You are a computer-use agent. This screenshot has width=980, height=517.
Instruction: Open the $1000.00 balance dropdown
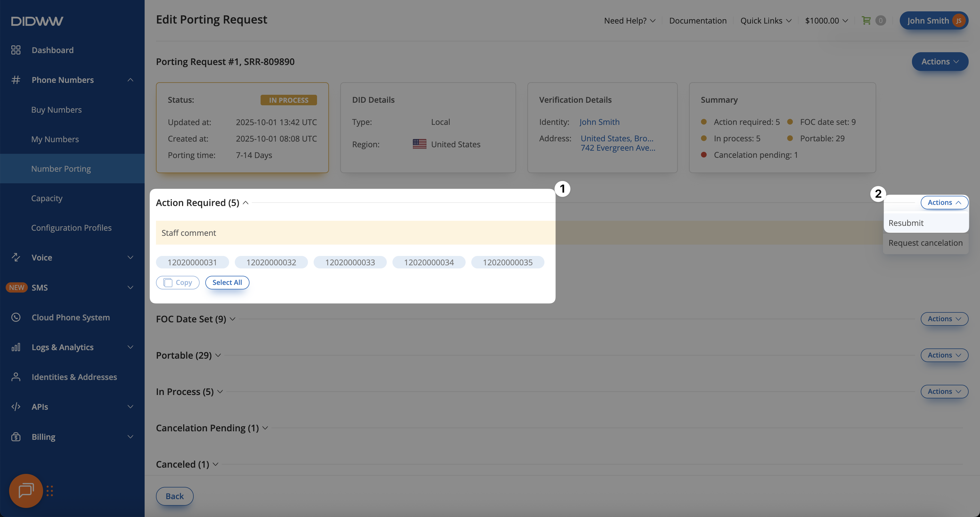click(x=826, y=20)
